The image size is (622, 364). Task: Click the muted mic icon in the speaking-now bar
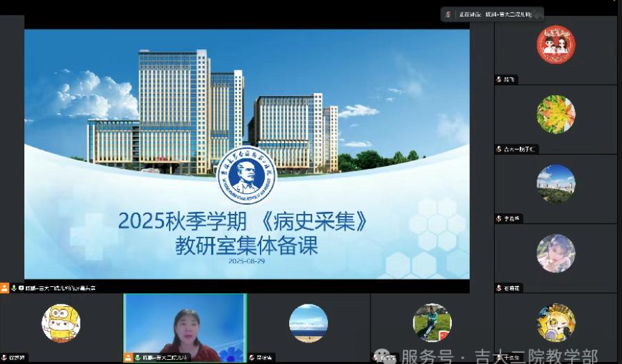pyautogui.click(x=448, y=15)
